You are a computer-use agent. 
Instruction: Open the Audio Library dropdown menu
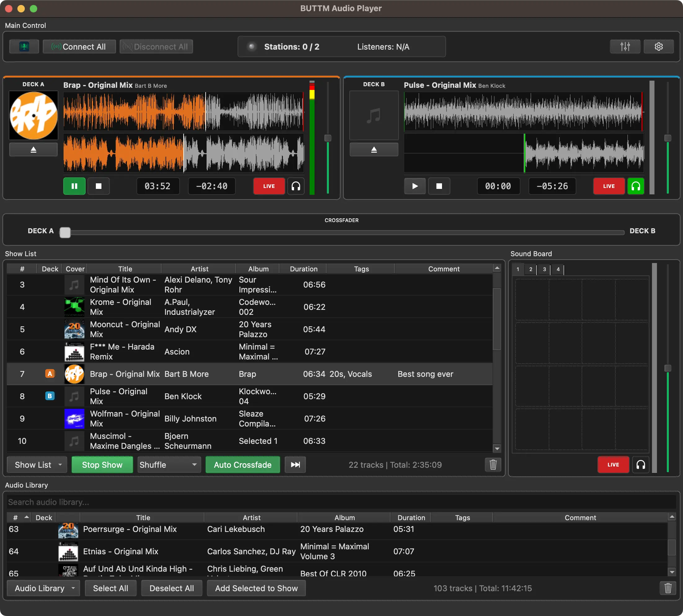tap(43, 588)
